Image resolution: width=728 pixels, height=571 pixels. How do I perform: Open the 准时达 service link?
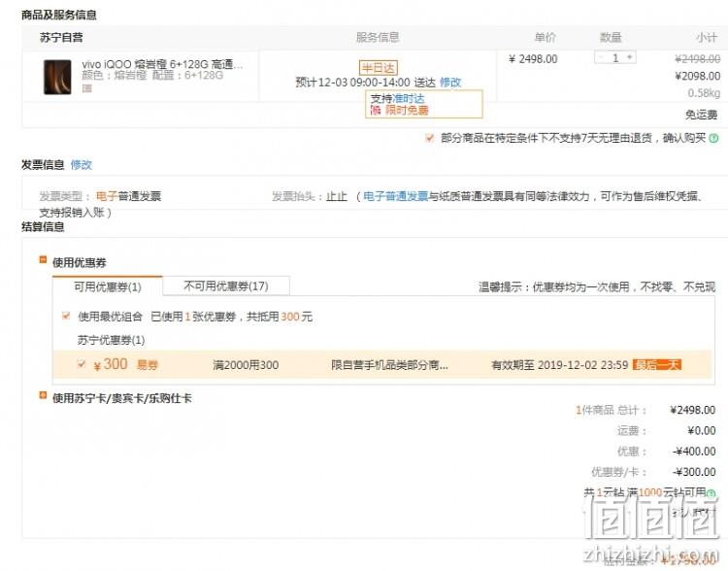pyautogui.click(x=409, y=98)
